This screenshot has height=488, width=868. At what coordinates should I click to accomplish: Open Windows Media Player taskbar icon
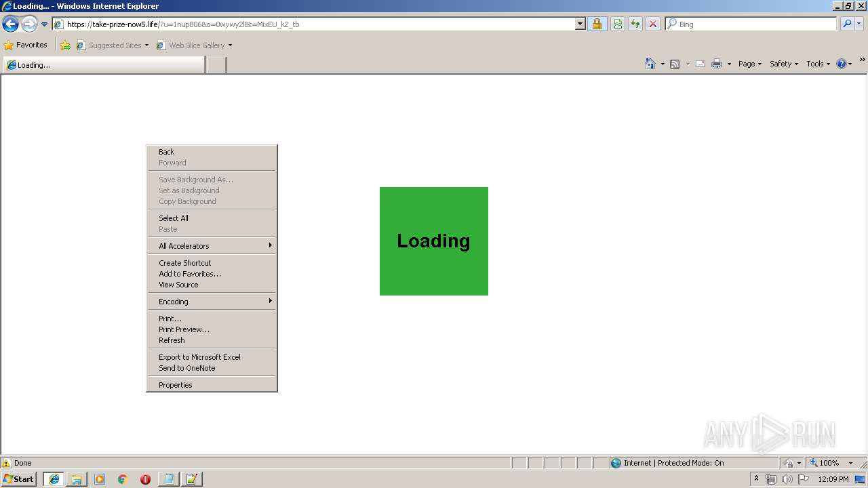pos(100,479)
